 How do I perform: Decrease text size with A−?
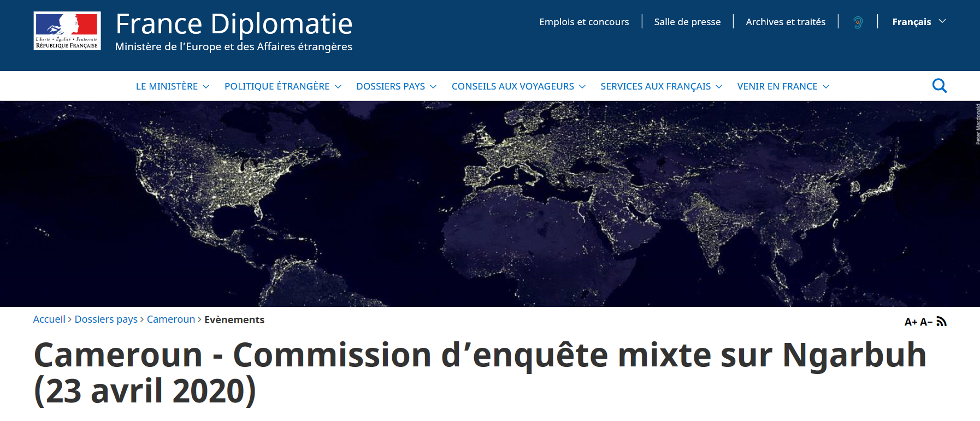(926, 322)
